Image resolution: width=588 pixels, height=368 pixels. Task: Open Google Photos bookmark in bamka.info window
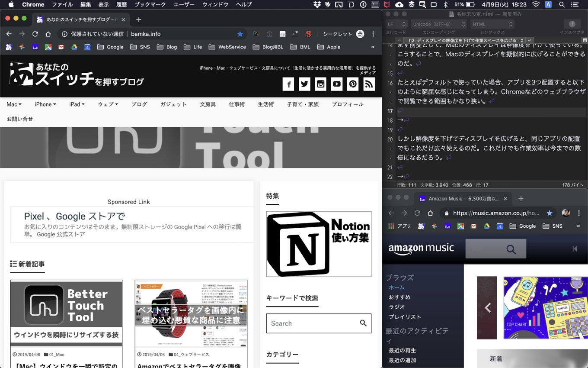click(22, 47)
